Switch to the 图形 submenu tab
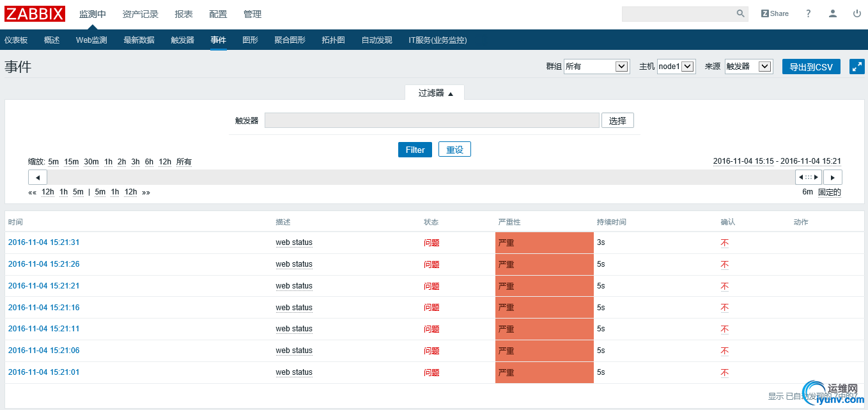868x410 pixels. 250,40
